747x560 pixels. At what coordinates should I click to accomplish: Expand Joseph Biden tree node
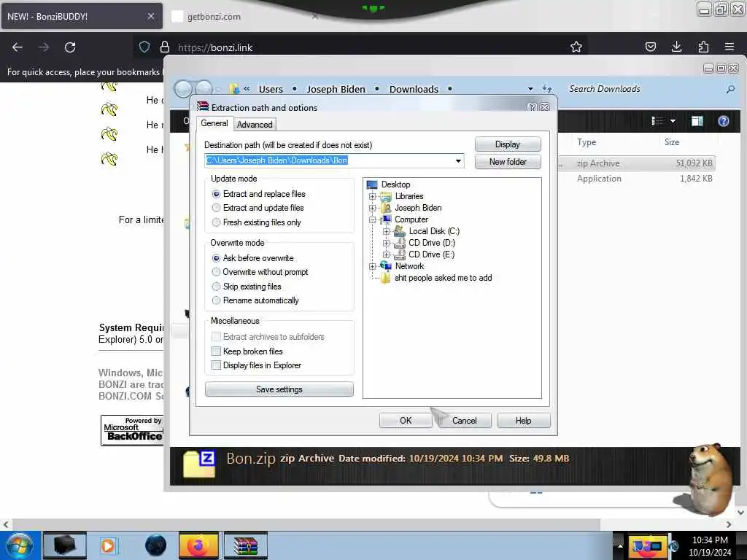[373, 208]
